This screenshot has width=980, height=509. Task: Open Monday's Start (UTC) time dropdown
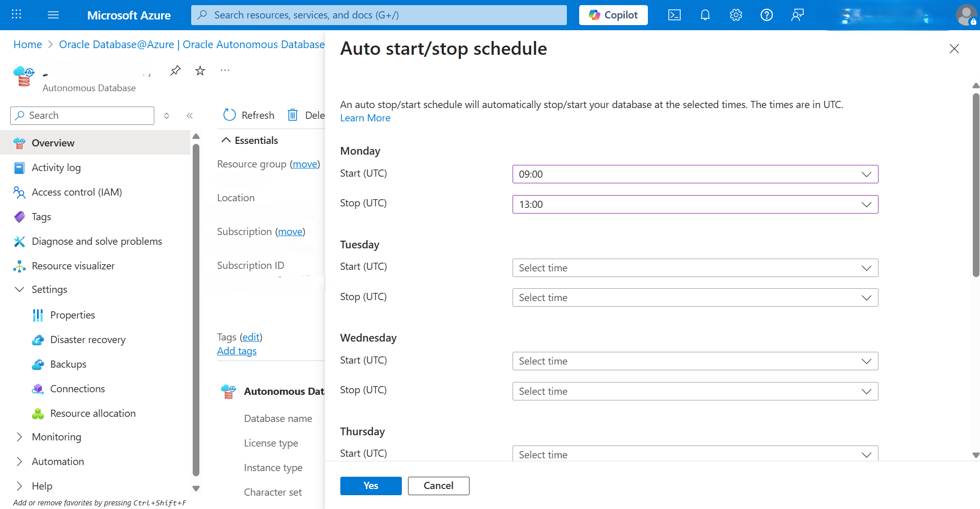[x=695, y=174]
